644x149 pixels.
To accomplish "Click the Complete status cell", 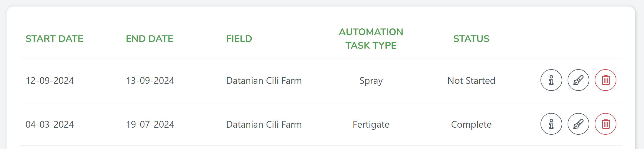I will coord(471,125).
